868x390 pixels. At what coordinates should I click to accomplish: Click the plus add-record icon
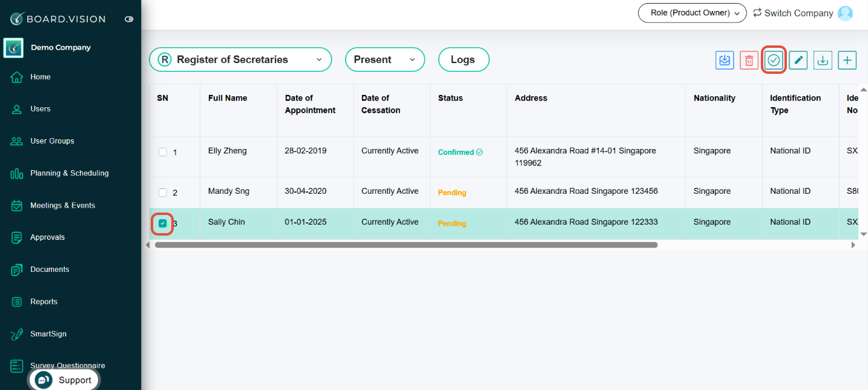point(847,60)
